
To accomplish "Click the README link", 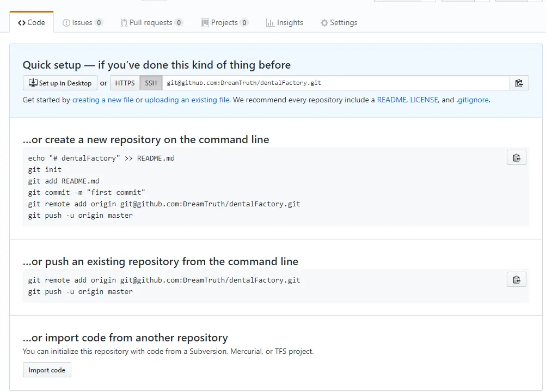I will (x=392, y=100).
